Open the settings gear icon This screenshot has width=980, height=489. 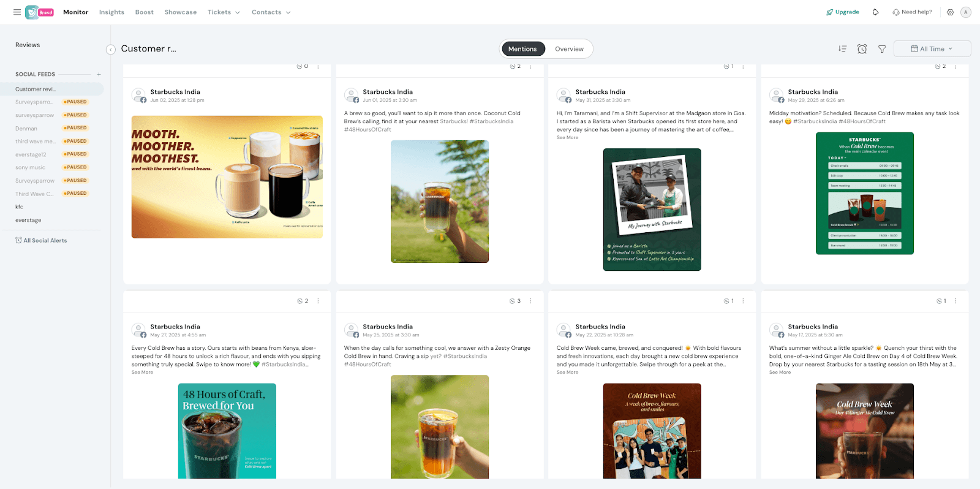coord(950,12)
